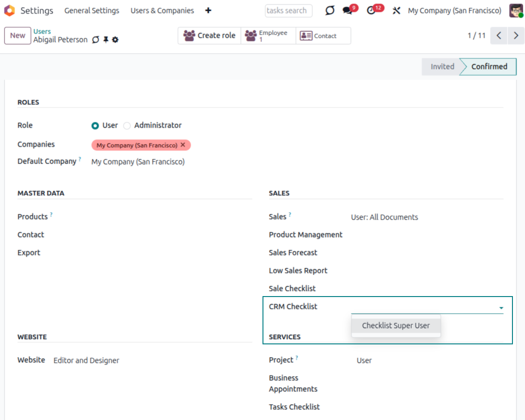Open the Users & Companies menu
The height and width of the screenshot is (420, 525).
click(162, 11)
